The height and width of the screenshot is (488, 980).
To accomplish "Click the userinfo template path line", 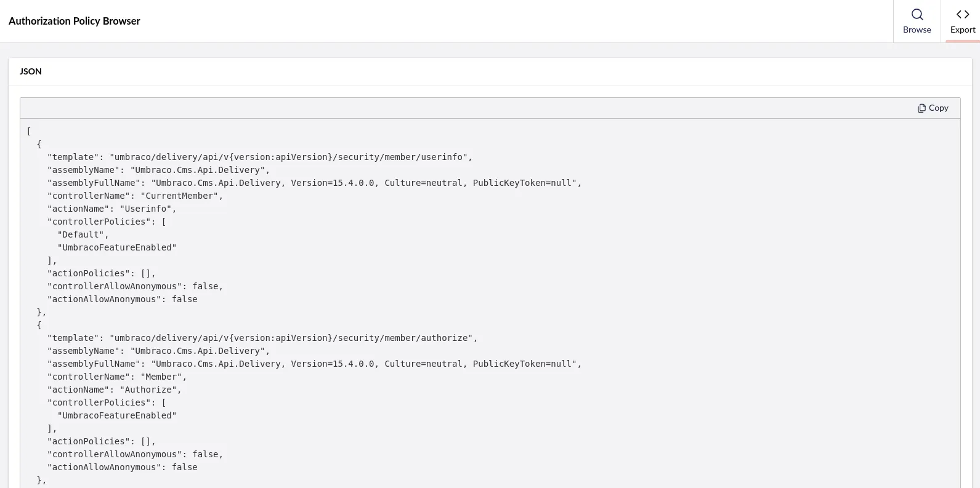I will point(260,157).
